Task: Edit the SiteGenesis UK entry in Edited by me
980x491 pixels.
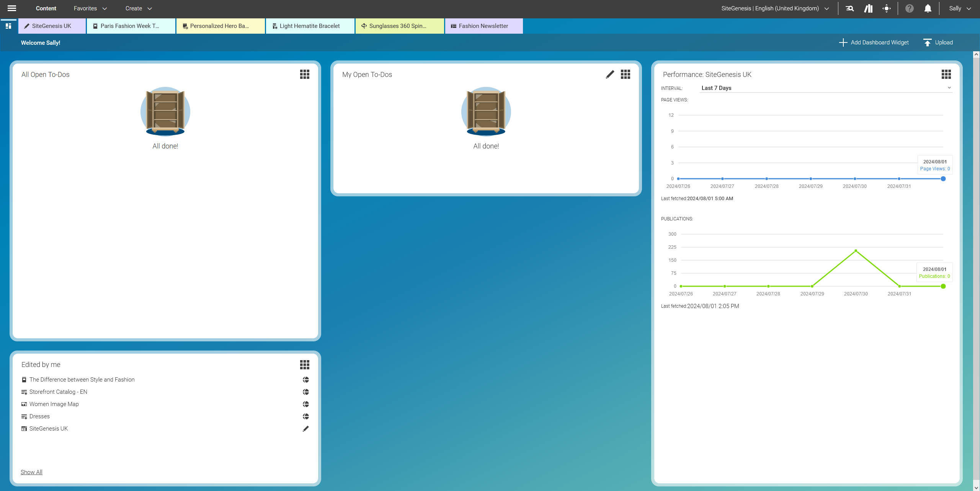Action: tap(305, 429)
